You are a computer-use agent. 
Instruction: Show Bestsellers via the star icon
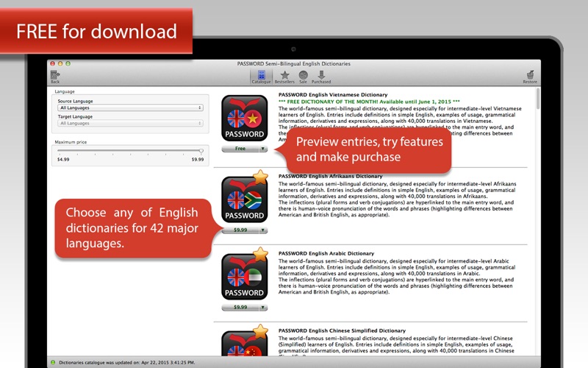tap(284, 77)
